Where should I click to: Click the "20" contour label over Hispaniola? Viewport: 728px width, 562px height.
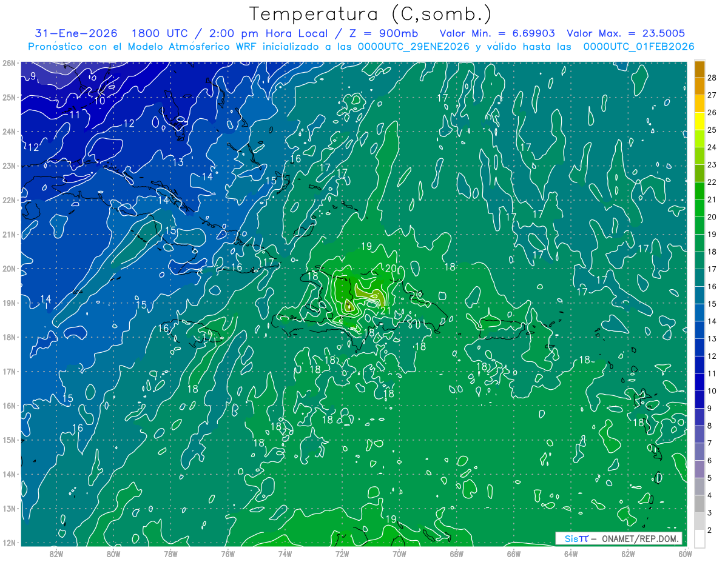(x=391, y=269)
